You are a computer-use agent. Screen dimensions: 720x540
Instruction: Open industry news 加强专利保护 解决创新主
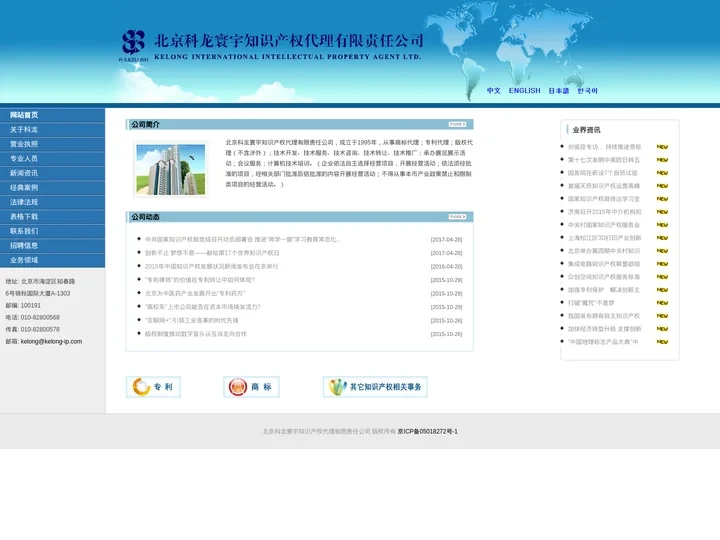604,290
